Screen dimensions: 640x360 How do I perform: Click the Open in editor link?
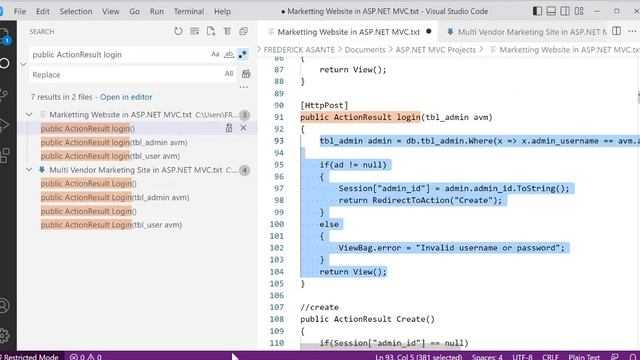[x=126, y=97]
